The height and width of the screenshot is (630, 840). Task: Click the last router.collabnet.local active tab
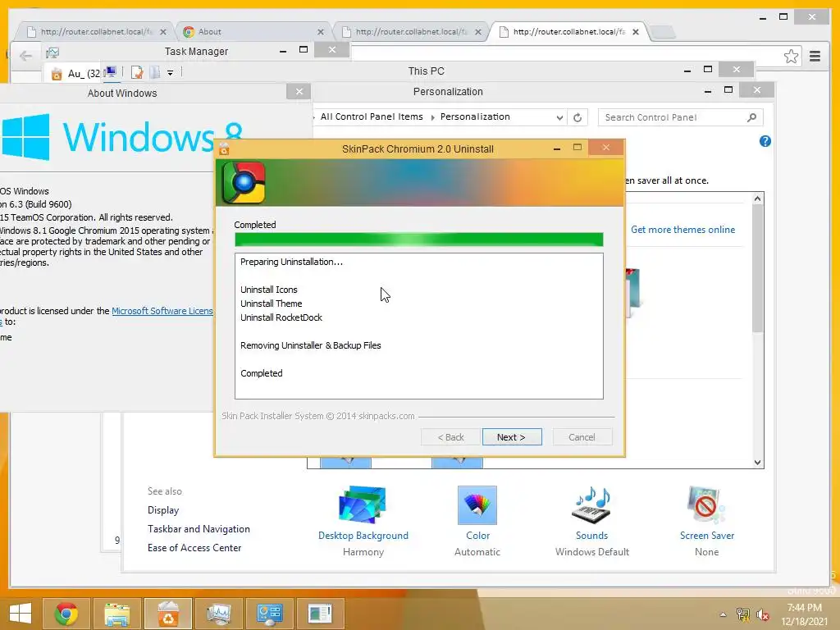click(569, 32)
